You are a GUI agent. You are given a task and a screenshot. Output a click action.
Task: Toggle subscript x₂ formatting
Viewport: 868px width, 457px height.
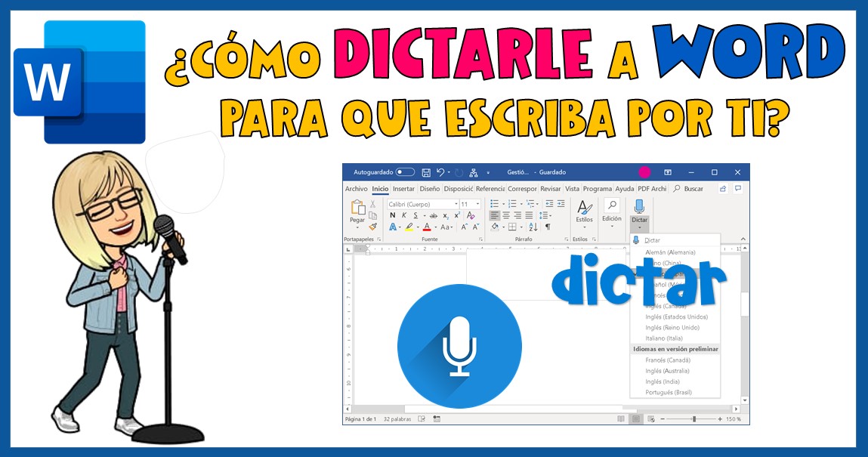(x=446, y=216)
